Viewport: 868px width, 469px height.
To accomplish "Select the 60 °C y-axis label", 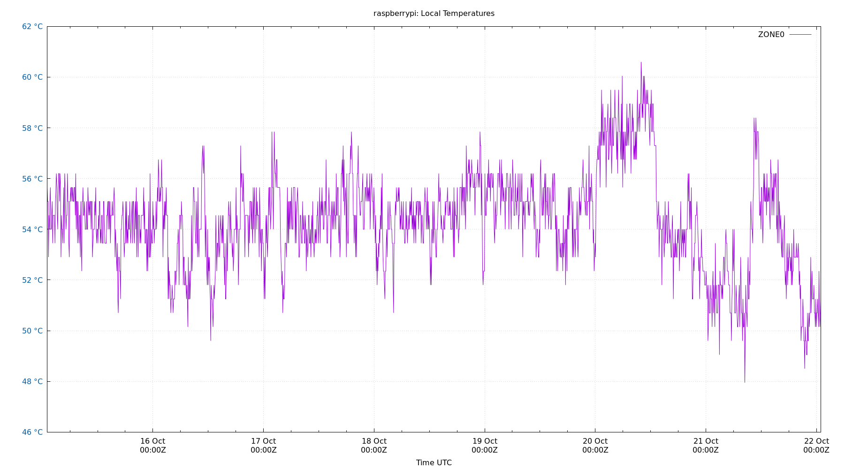I will pyautogui.click(x=32, y=77).
